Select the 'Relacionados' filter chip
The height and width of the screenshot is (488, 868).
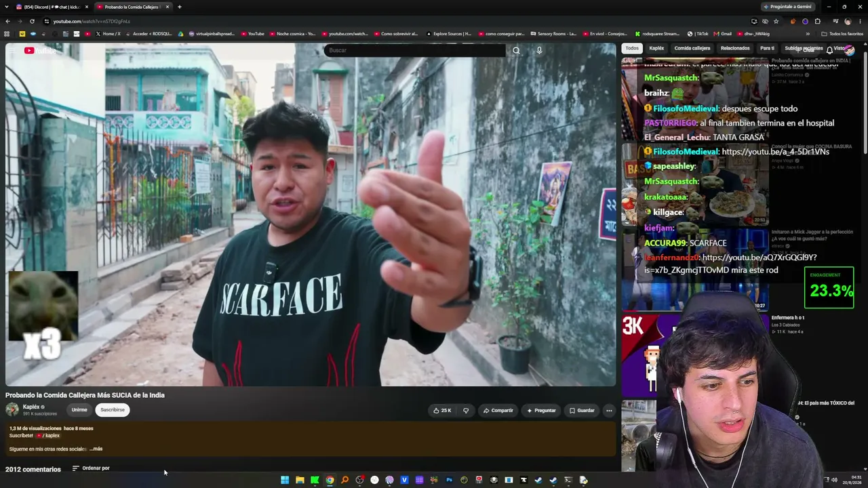click(x=735, y=48)
